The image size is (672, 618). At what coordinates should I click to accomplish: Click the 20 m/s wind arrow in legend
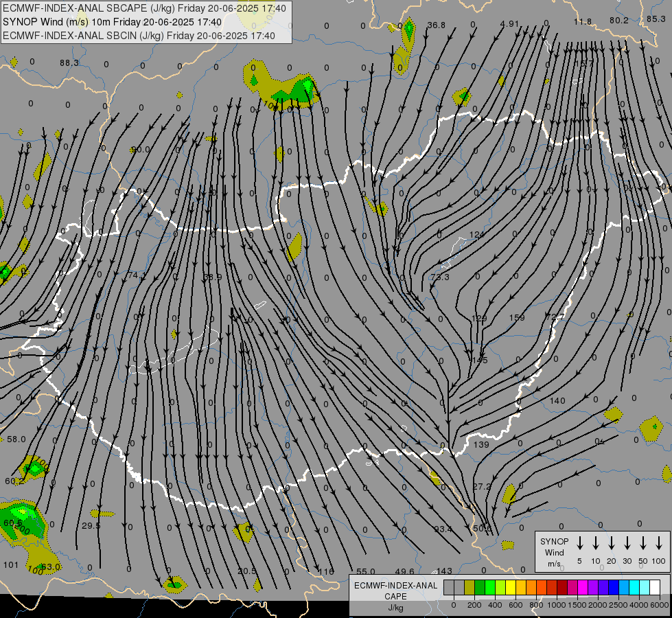click(x=611, y=543)
